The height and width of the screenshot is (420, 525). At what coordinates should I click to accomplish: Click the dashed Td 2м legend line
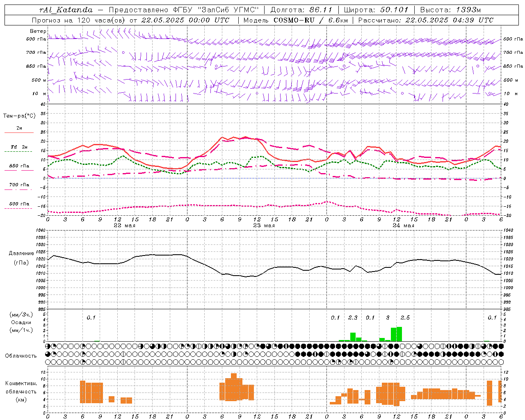click(18, 152)
